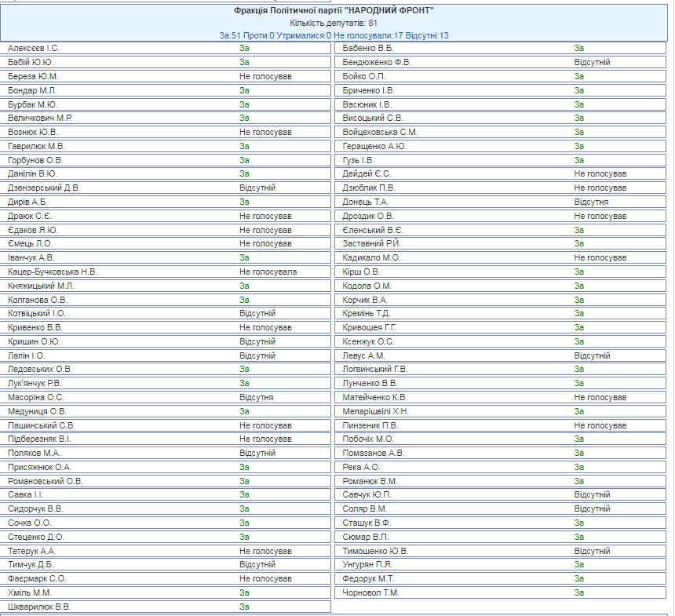Click the vote totals summary line
Viewport: 675px width, 616px height.
point(334,35)
